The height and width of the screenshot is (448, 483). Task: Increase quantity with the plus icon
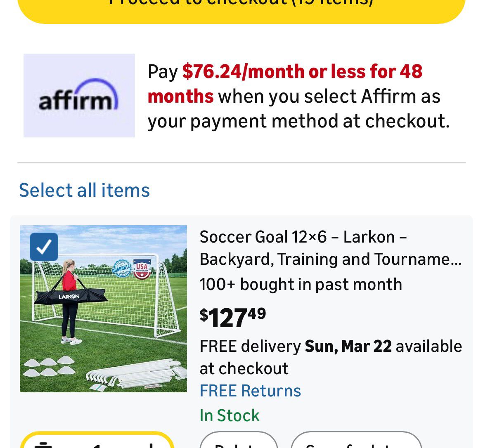(x=152, y=446)
